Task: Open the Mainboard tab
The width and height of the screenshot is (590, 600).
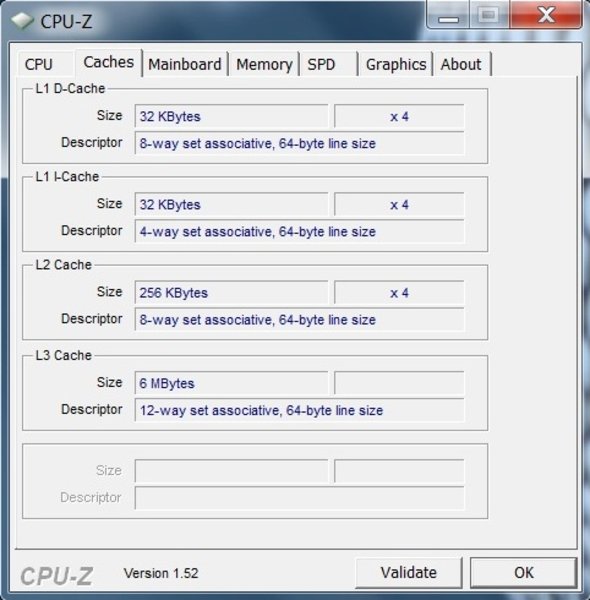Action: (185, 64)
